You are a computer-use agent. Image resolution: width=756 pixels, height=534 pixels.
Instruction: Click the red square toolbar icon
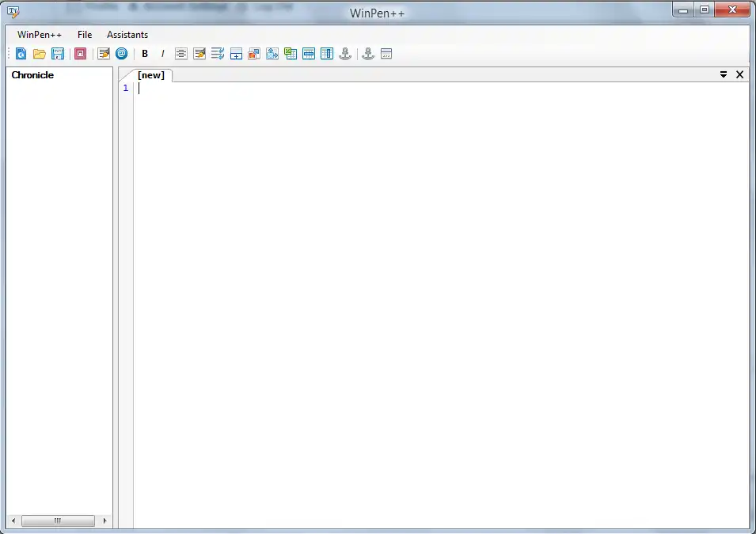pos(81,54)
